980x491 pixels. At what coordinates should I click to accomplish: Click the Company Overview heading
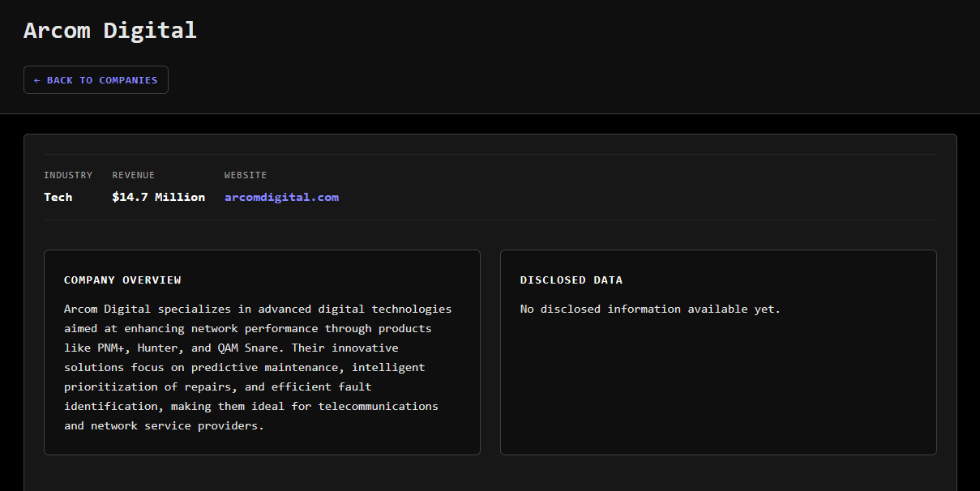(122, 280)
